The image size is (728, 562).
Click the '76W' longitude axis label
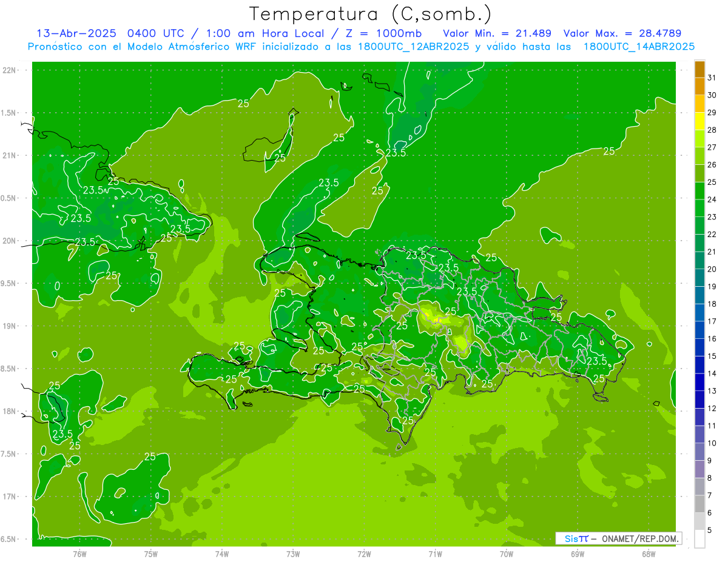point(79,554)
